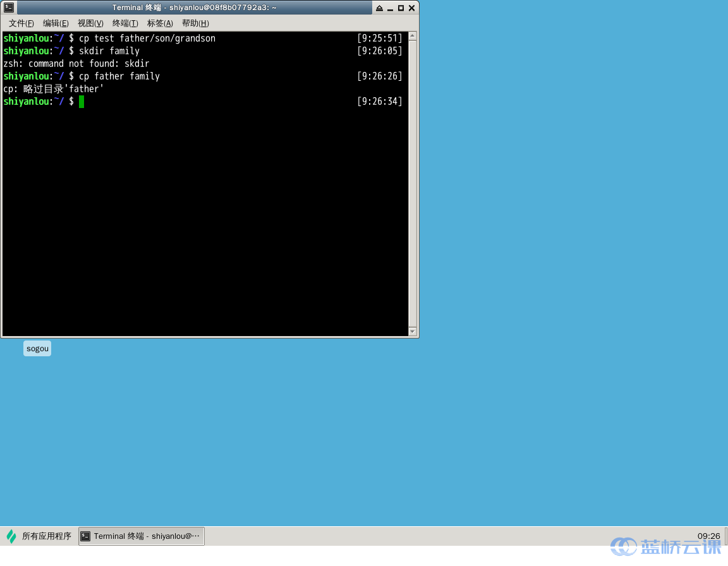
Task: Click the Terminal icon on the taskbar entry
Action: click(x=85, y=536)
